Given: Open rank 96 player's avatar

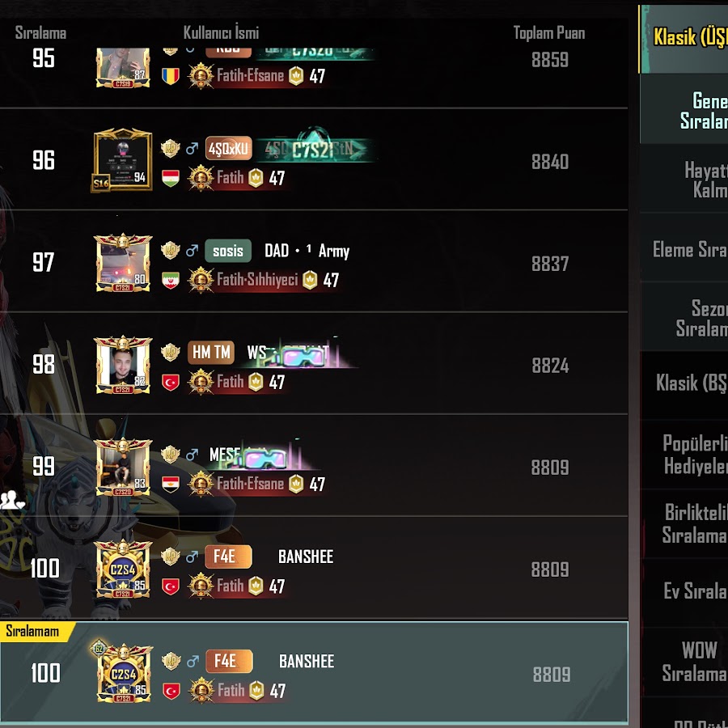Looking at the screenshot, I should click(x=123, y=159).
